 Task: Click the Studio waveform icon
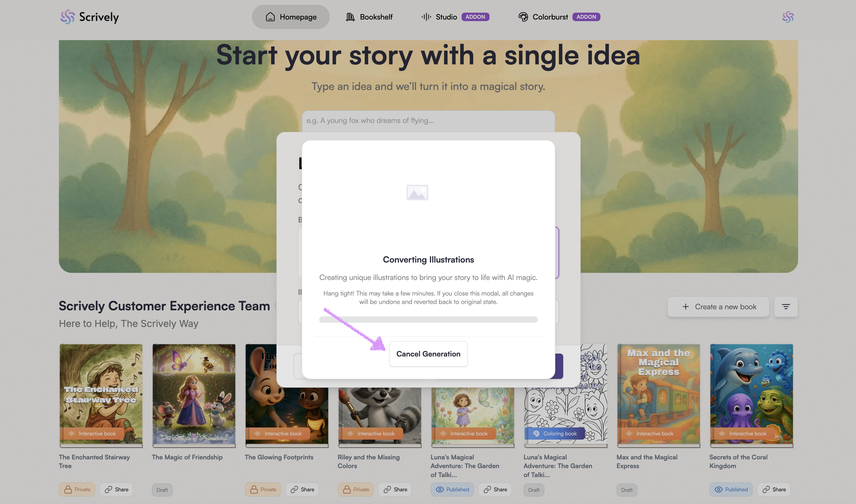tap(426, 17)
